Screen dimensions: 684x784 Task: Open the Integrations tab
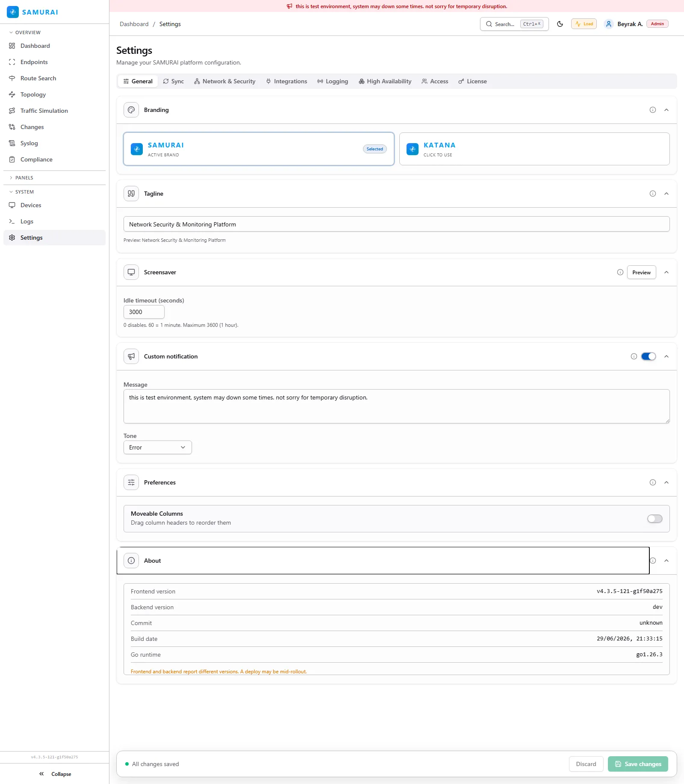(286, 81)
